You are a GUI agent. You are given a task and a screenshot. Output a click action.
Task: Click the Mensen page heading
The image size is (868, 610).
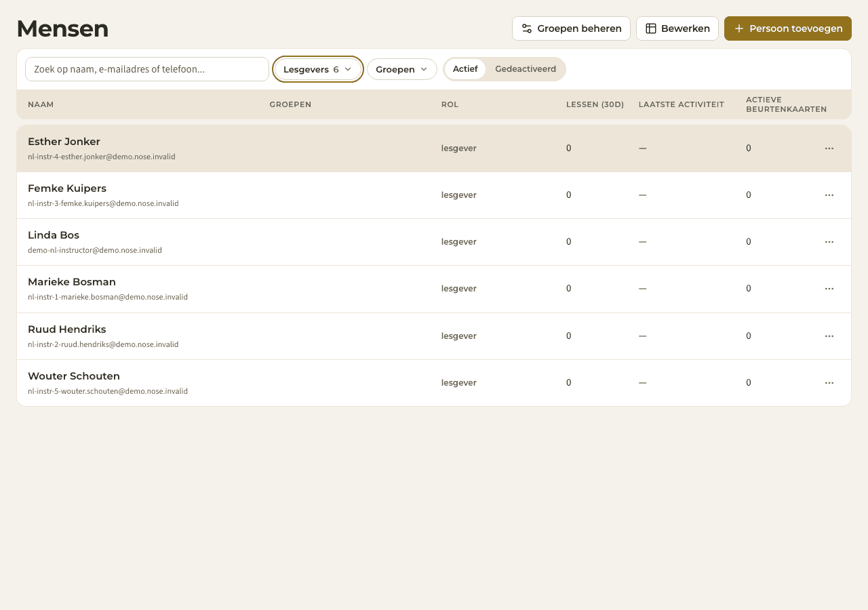[x=62, y=28]
